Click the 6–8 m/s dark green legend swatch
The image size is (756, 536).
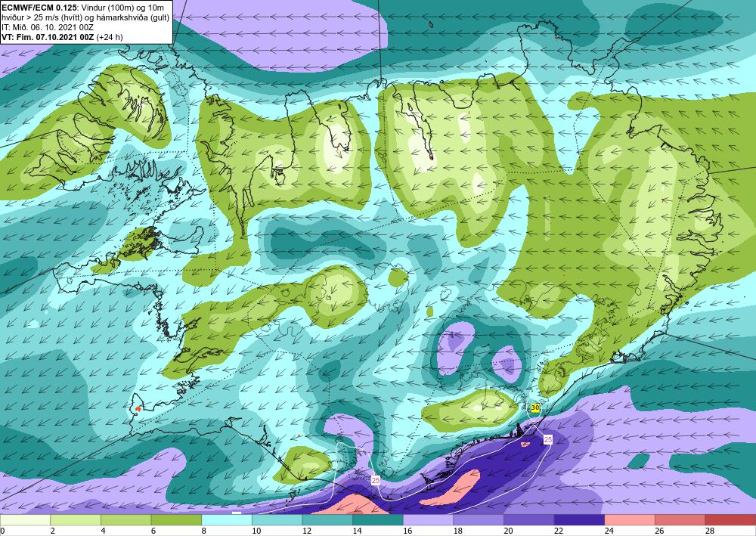[176, 520]
